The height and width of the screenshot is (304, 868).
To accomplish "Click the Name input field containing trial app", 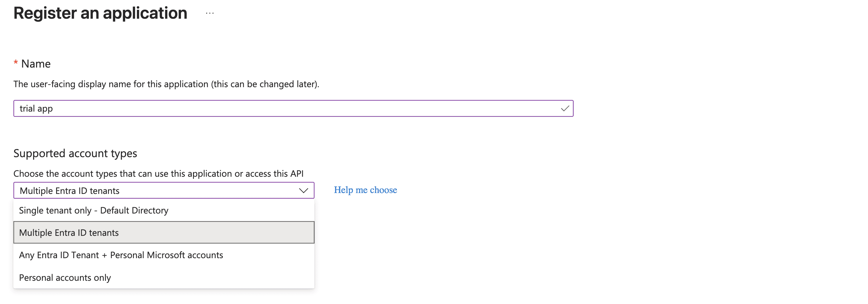I will click(x=293, y=109).
